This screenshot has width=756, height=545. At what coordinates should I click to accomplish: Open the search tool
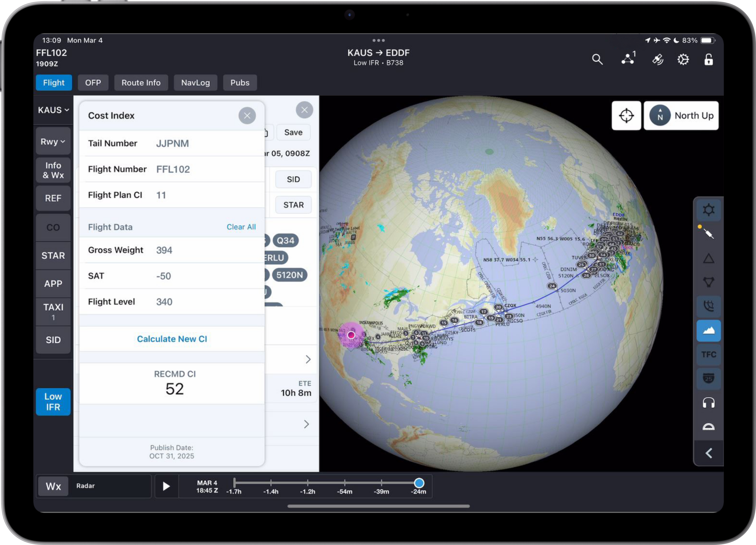597,59
